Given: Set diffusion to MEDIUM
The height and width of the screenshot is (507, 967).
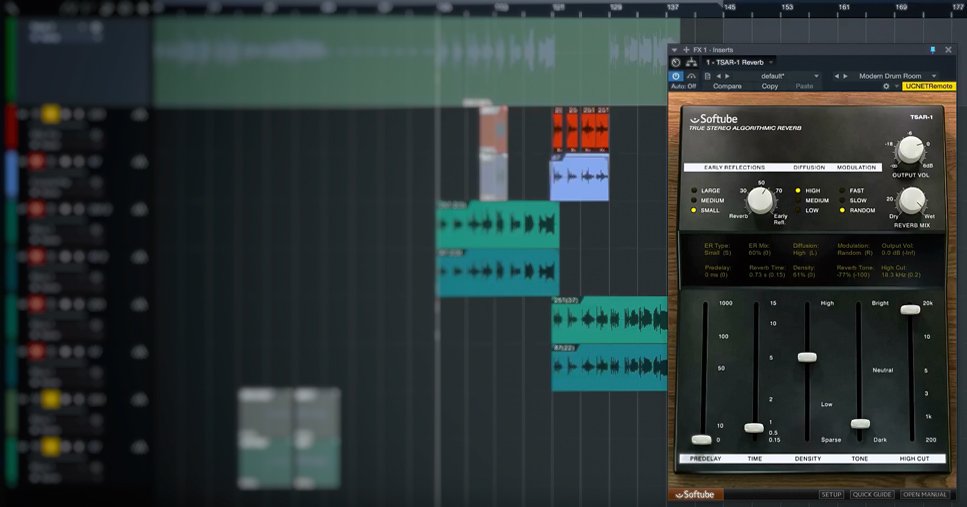Looking at the screenshot, I should coord(798,200).
